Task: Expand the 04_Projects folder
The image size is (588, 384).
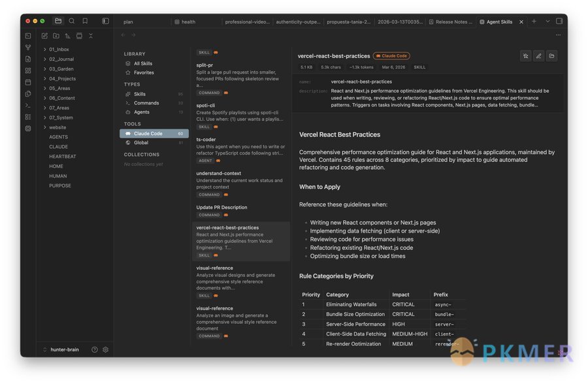Action: (x=62, y=78)
